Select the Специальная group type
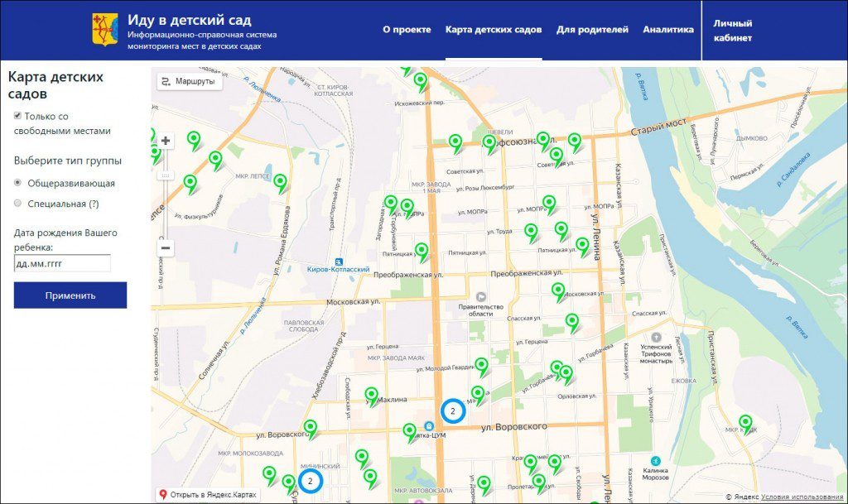848x504 pixels. click(x=18, y=203)
